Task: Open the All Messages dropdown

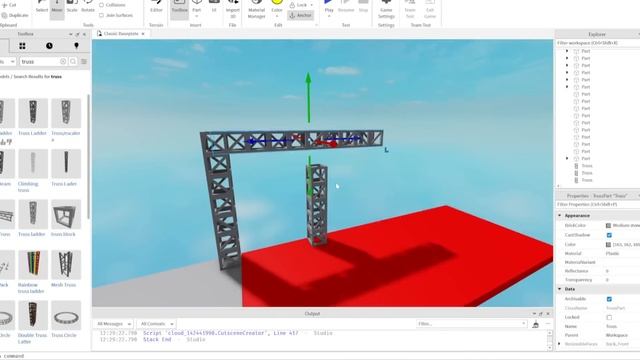Action: (x=113, y=324)
